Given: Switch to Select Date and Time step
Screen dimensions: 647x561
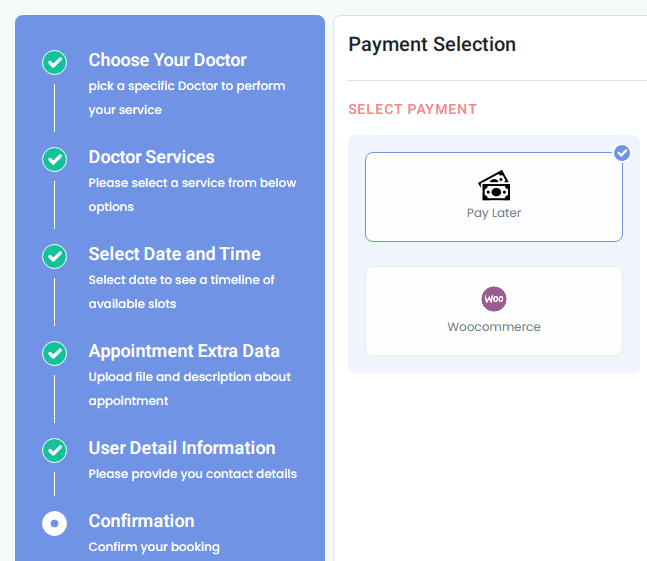Looking at the screenshot, I should [174, 254].
